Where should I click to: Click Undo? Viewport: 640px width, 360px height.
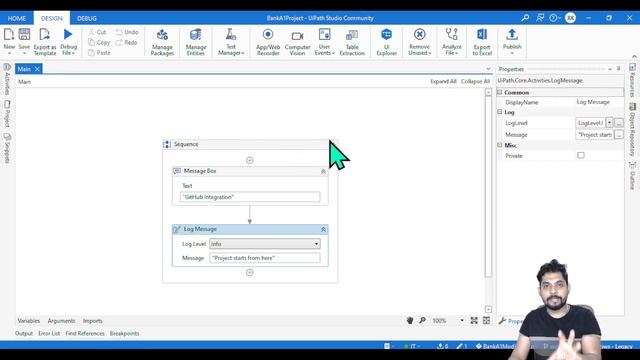click(127, 32)
